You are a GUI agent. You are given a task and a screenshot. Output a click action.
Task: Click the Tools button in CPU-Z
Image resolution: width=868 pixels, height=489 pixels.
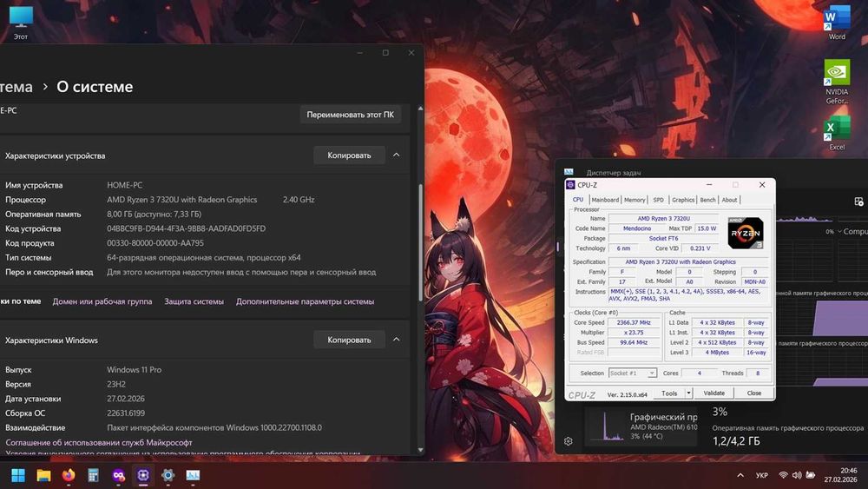coord(669,393)
